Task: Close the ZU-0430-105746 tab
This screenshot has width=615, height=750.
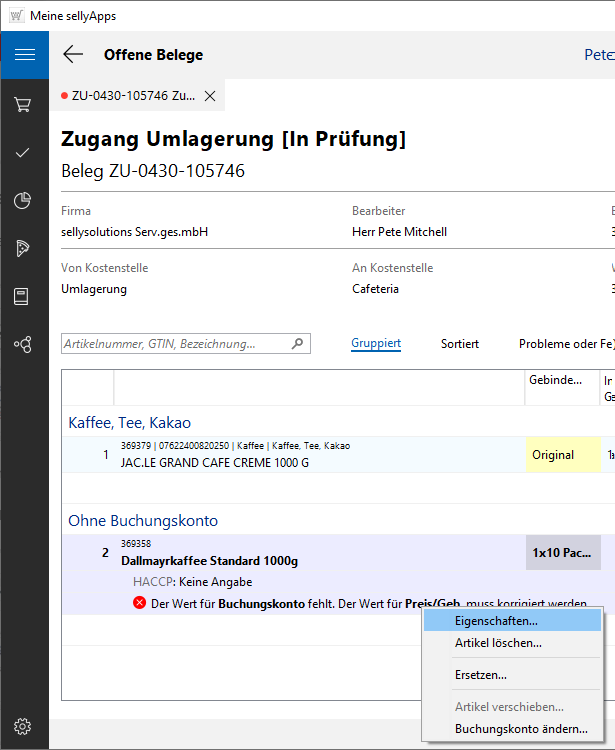Action: tap(210, 96)
